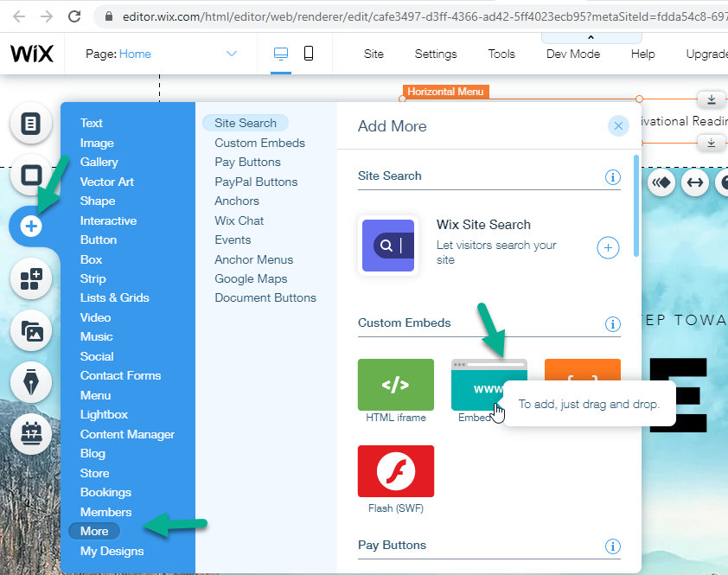
Task: Open the Add Apps sidebar icon
Action: [x=30, y=278]
